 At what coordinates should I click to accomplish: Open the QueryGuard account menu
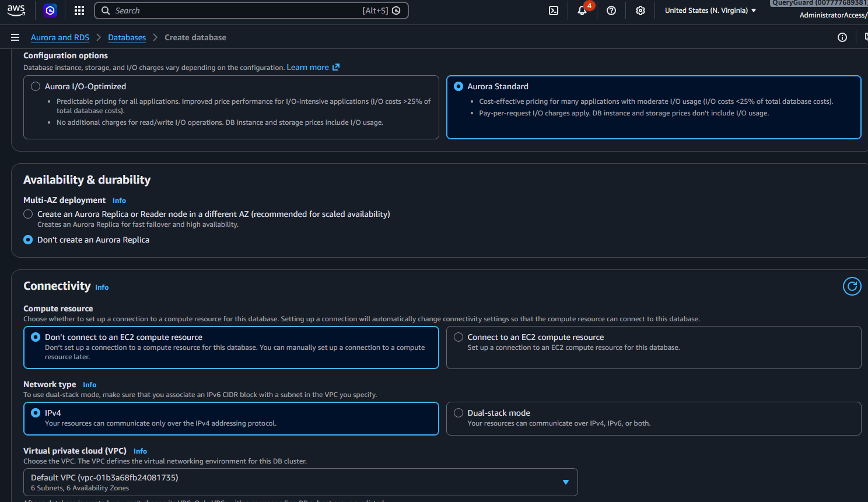click(819, 3)
